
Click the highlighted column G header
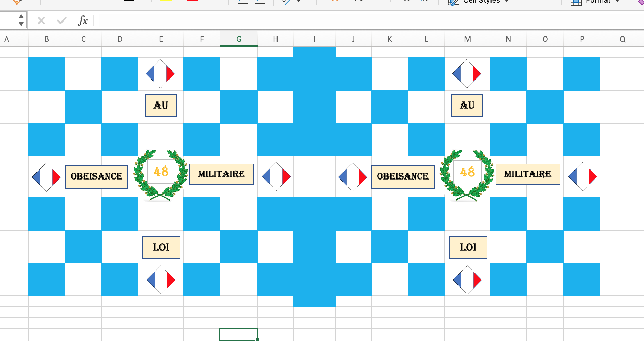239,39
